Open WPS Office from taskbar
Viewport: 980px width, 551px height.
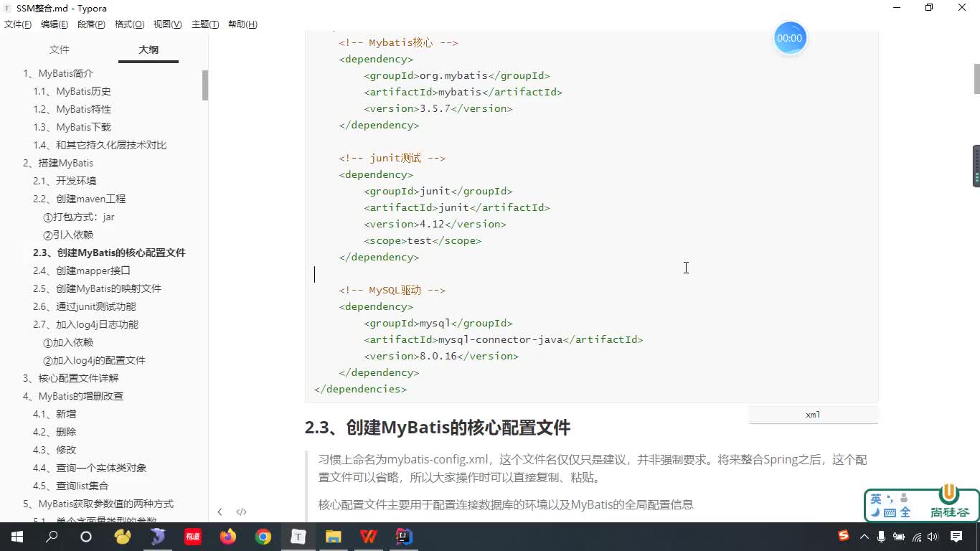(x=369, y=537)
